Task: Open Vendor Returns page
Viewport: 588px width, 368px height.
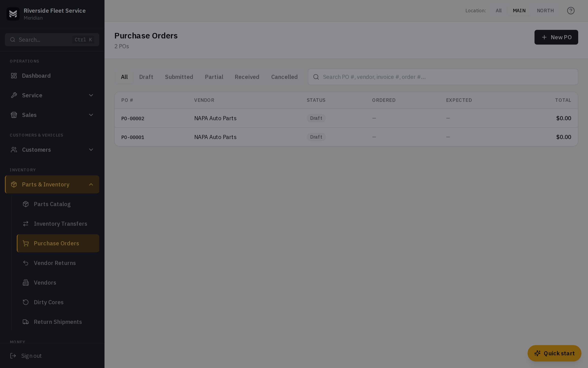Action: (x=58, y=263)
